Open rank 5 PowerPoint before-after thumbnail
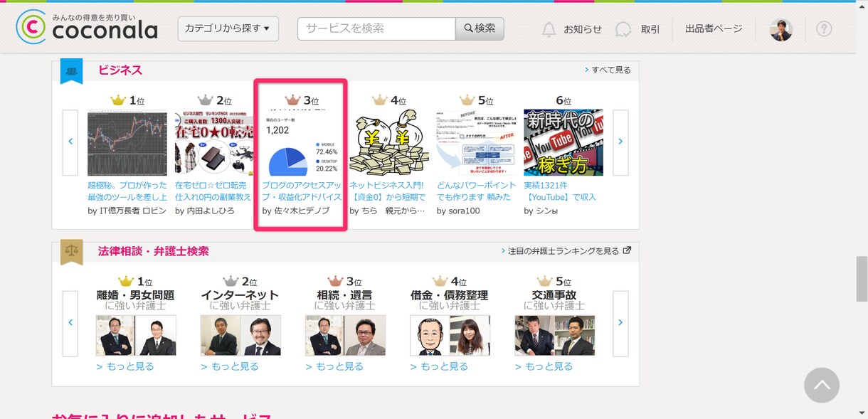The height and width of the screenshot is (419, 868). click(x=476, y=142)
